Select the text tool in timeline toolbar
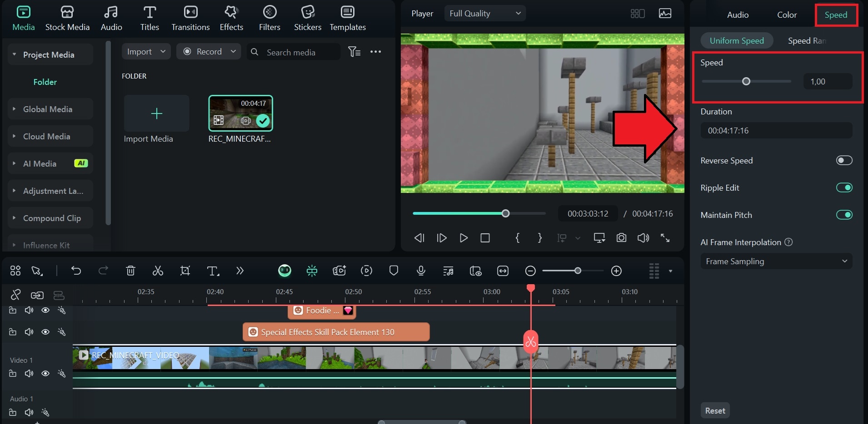868x424 pixels. pyautogui.click(x=213, y=271)
